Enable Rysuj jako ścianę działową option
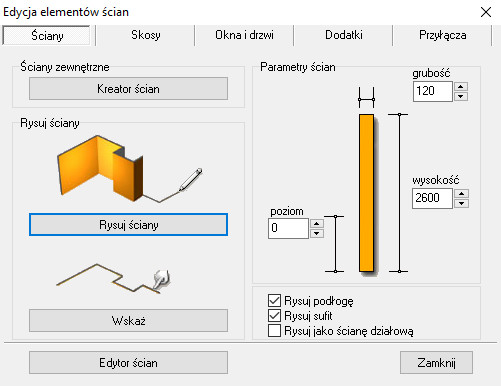The height and width of the screenshot is (386, 501). [274, 331]
